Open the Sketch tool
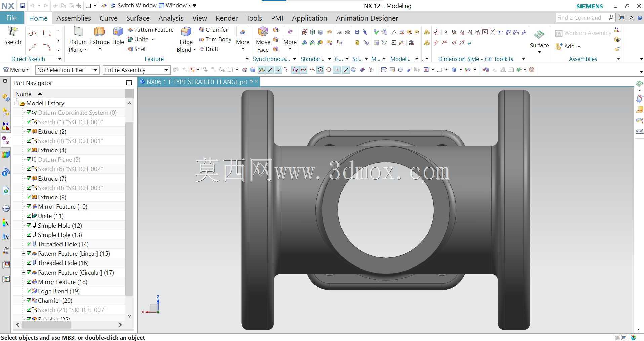Image resolution: width=644 pixels, height=341 pixels. tap(12, 36)
